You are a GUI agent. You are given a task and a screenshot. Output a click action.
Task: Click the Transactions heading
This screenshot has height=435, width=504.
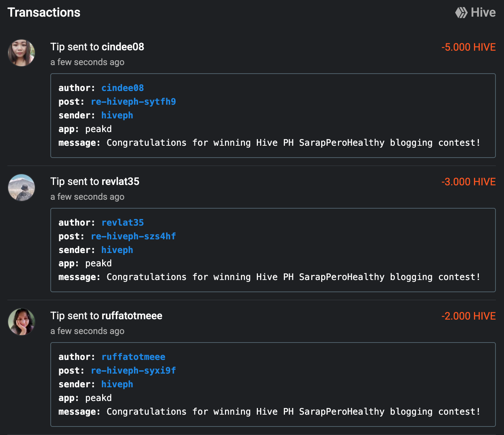pos(44,13)
